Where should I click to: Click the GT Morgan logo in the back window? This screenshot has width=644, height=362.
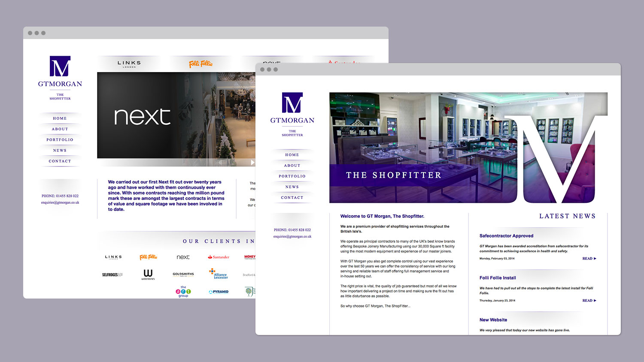60,78
